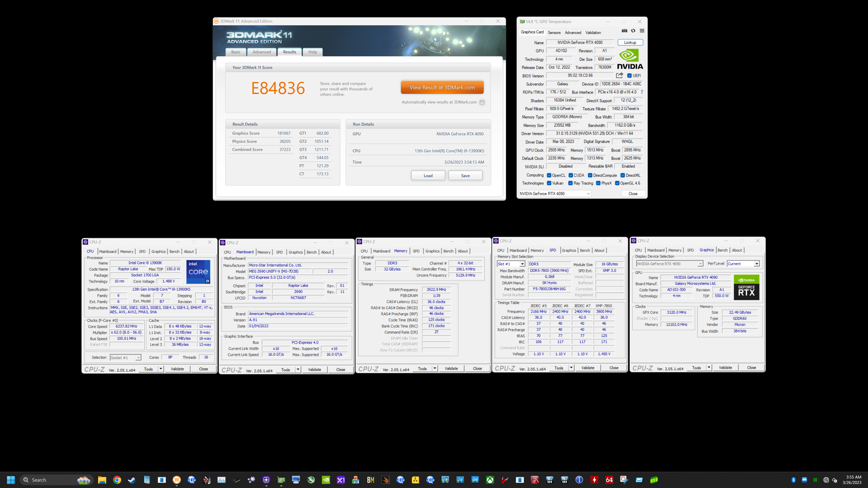Expand Tools arrow in CPU-Z Mainboard window

tap(298, 370)
